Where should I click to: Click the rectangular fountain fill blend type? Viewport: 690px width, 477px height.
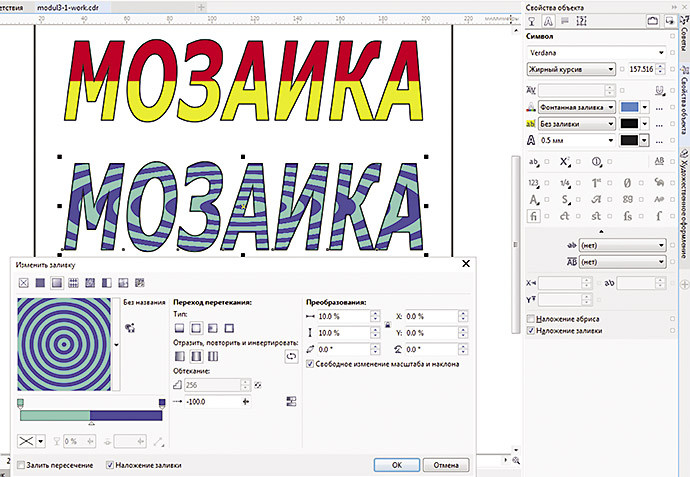pos(229,327)
